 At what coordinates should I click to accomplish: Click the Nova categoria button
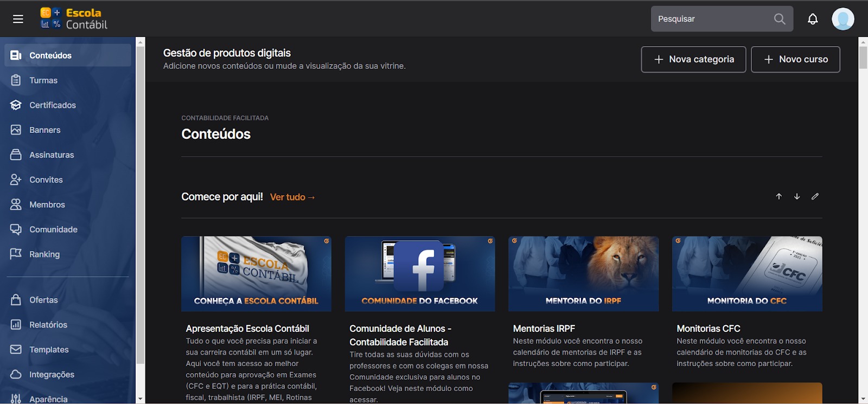[x=693, y=59]
